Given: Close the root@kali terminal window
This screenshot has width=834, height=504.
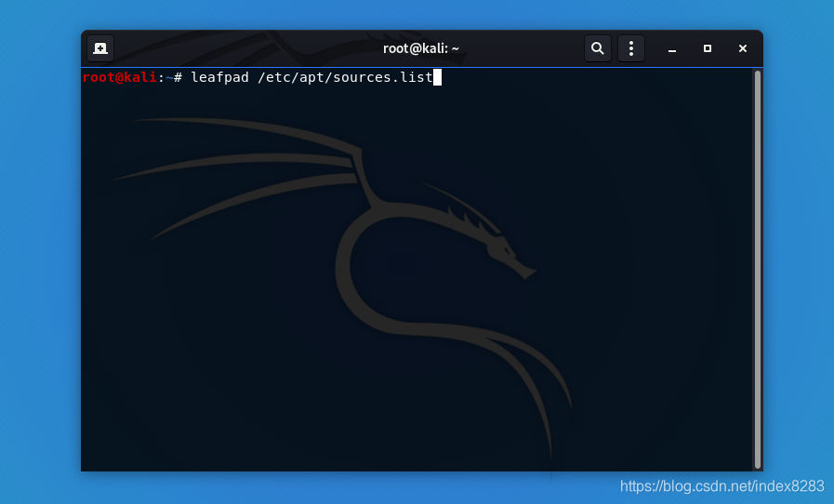Looking at the screenshot, I should pyautogui.click(x=743, y=48).
